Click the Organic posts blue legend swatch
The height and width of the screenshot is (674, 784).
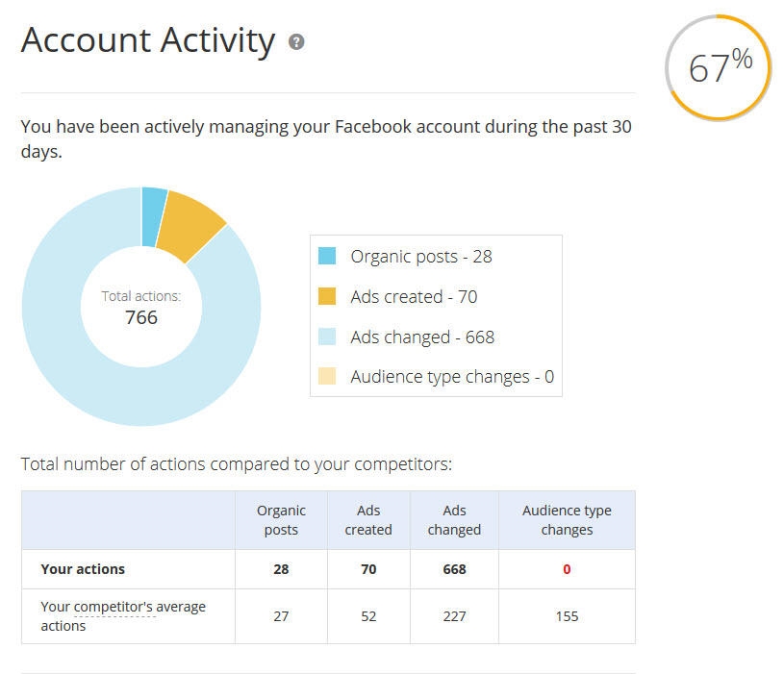point(327,256)
